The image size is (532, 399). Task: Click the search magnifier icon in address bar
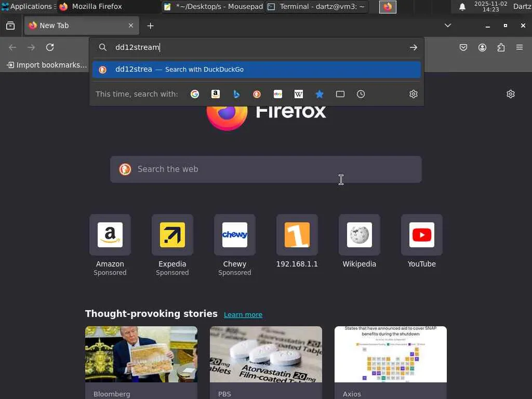102,47
